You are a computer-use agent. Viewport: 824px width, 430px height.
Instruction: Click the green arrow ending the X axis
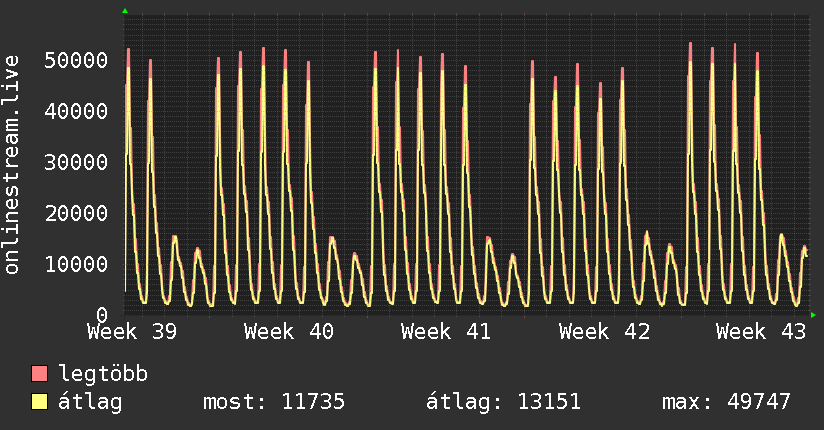[813, 315]
